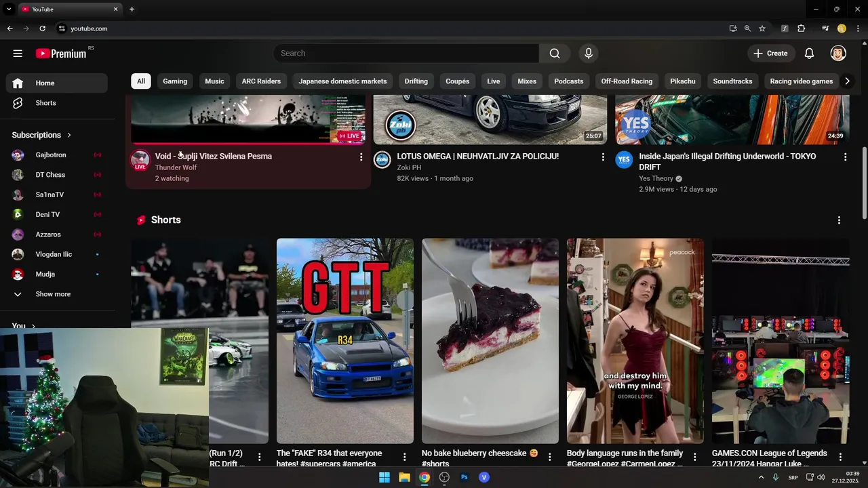Play the George Lopez short thumbnail
Image resolution: width=868 pixels, height=488 pixels.
coord(635,341)
